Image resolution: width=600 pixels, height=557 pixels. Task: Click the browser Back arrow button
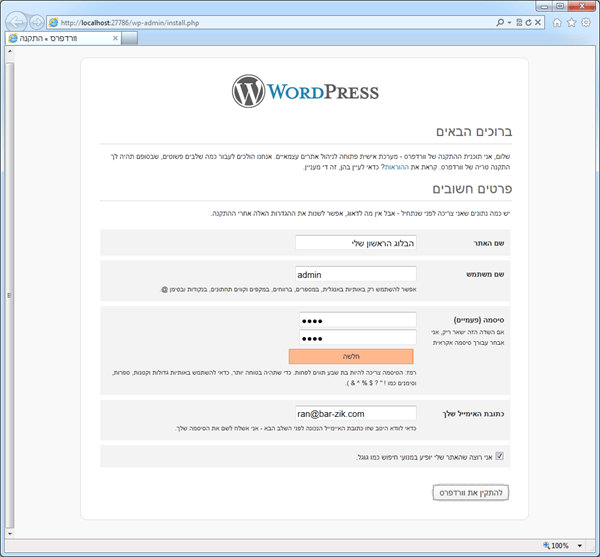[x=16, y=22]
